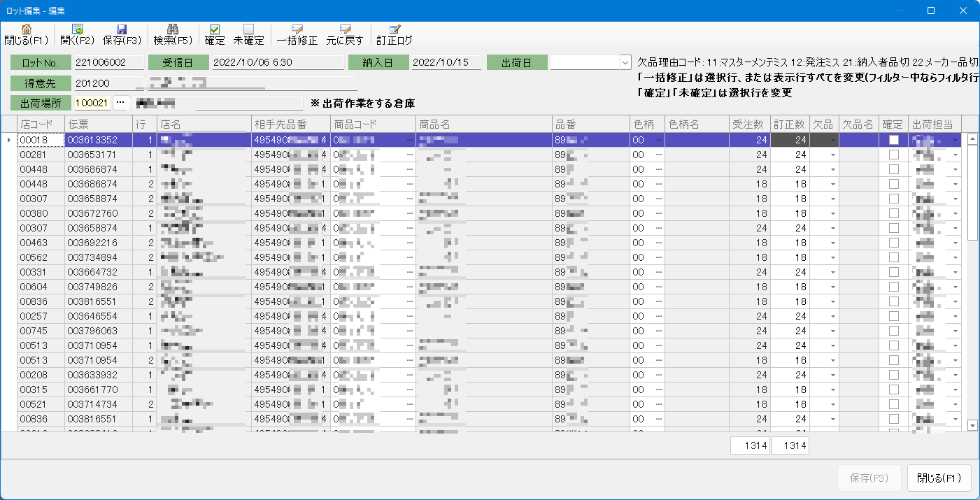Open the 訂正ログ correction log
The image size is (980, 500).
pyautogui.click(x=395, y=30)
